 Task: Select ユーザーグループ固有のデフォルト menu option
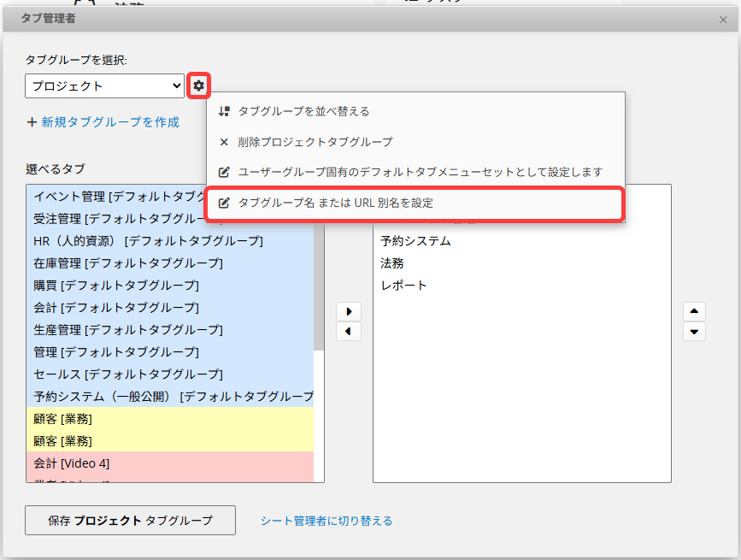tap(420, 172)
